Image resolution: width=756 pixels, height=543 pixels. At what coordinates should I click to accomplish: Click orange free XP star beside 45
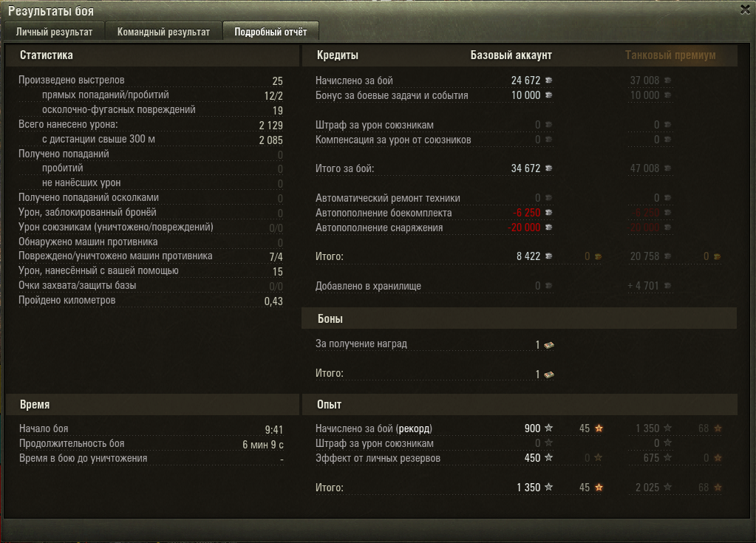pos(599,428)
